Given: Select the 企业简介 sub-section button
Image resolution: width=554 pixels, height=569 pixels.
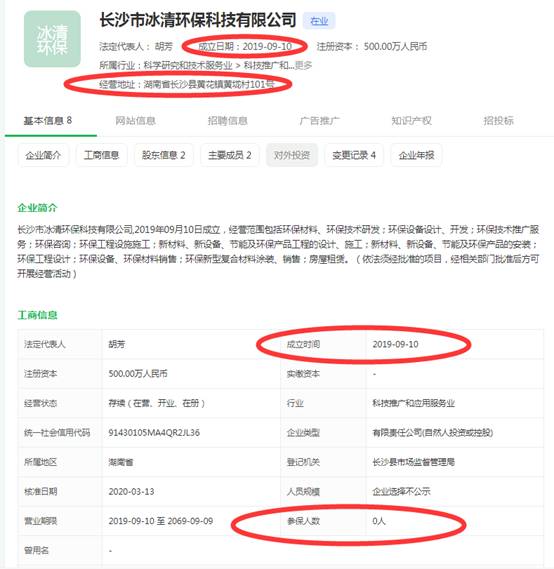Looking at the screenshot, I should click(43, 155).
